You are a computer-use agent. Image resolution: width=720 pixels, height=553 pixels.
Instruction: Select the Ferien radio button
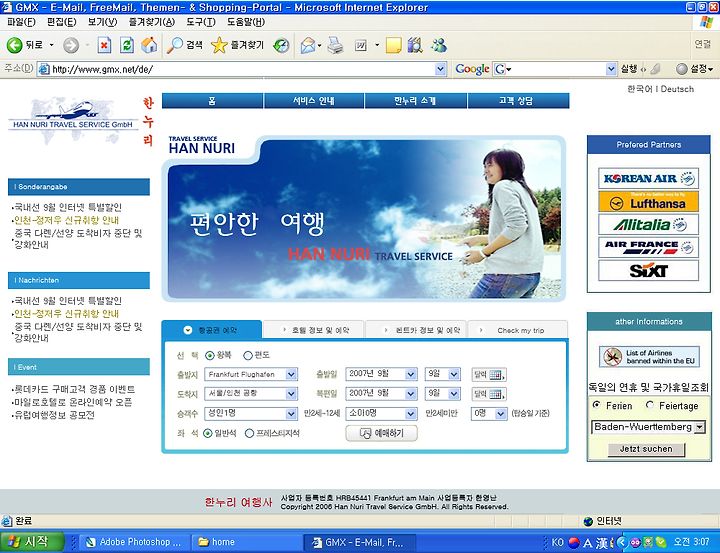point(596,405)
